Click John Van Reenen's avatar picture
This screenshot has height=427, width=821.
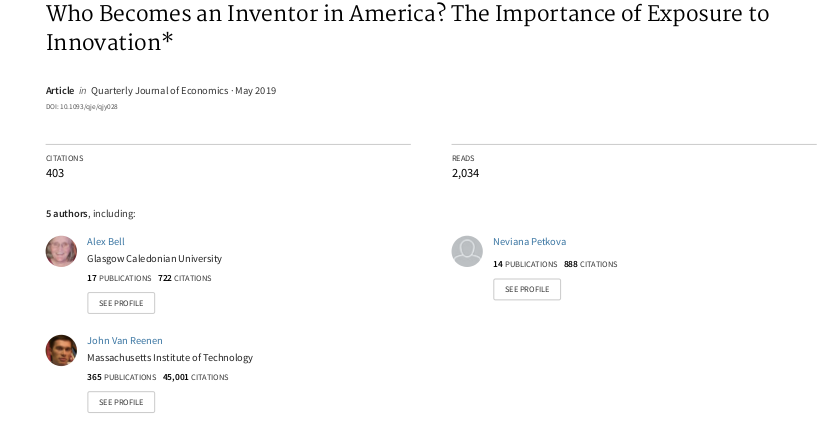point(61,350)
